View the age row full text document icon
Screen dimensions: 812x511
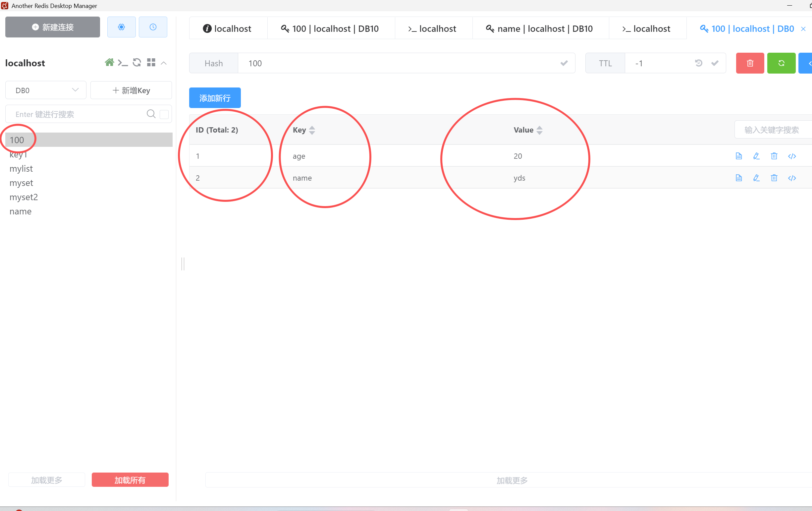[738, 156]
